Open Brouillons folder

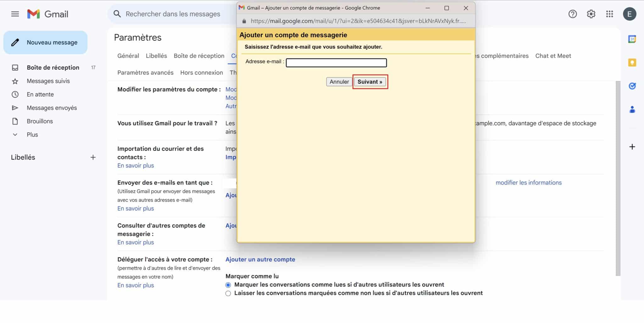click(x=40, y=121)
